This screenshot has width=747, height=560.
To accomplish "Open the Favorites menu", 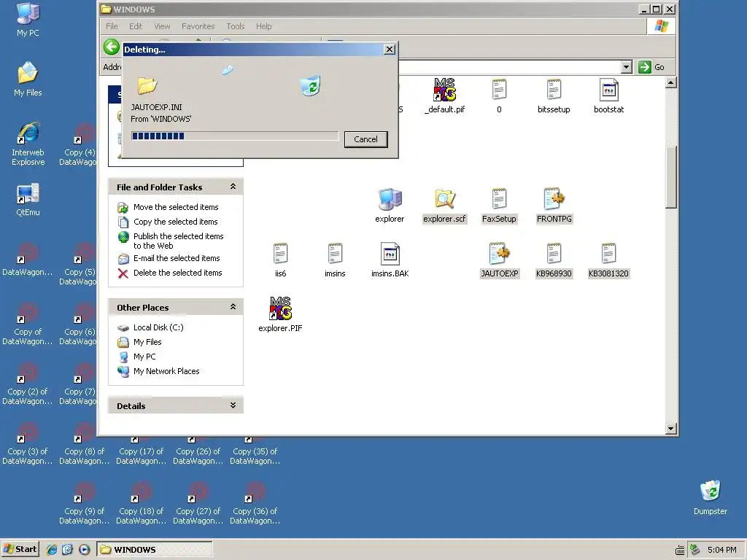I will 198,26.
